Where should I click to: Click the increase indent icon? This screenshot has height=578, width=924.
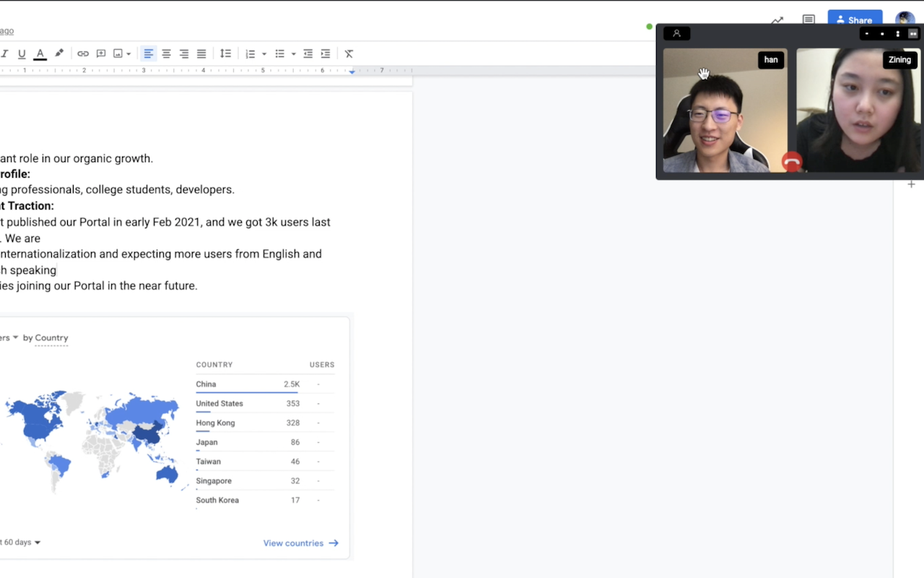pos(326,53)
